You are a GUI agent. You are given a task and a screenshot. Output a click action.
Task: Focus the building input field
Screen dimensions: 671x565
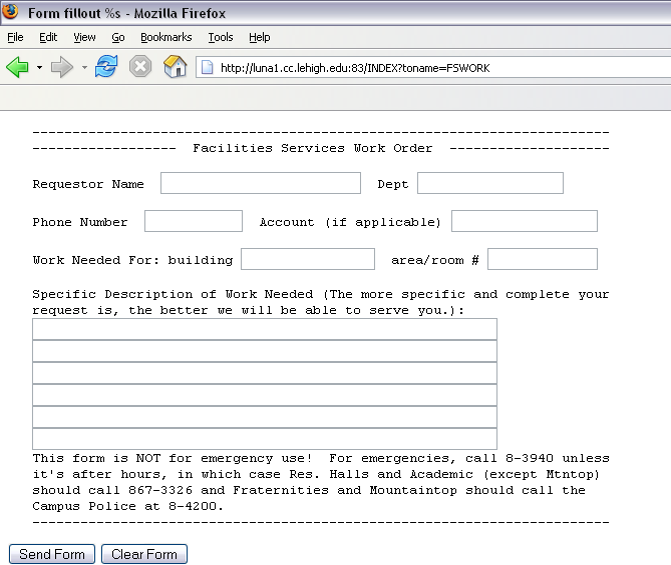[308, 259]
